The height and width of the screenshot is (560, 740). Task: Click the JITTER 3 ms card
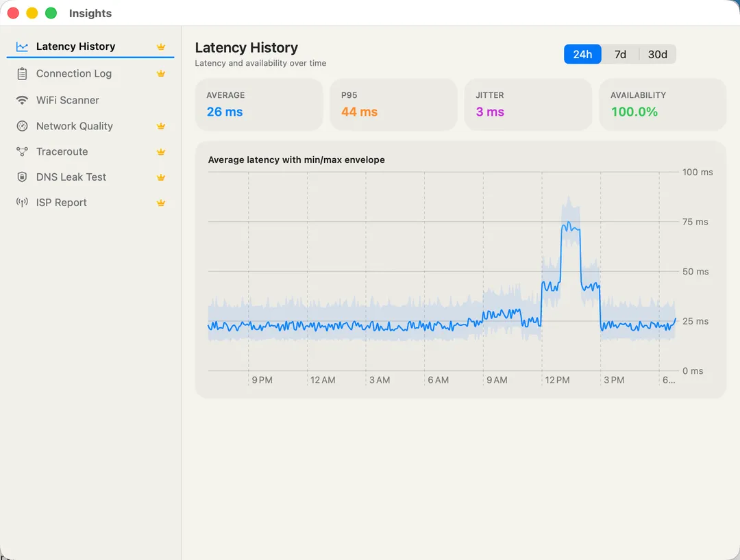point(528,104)
